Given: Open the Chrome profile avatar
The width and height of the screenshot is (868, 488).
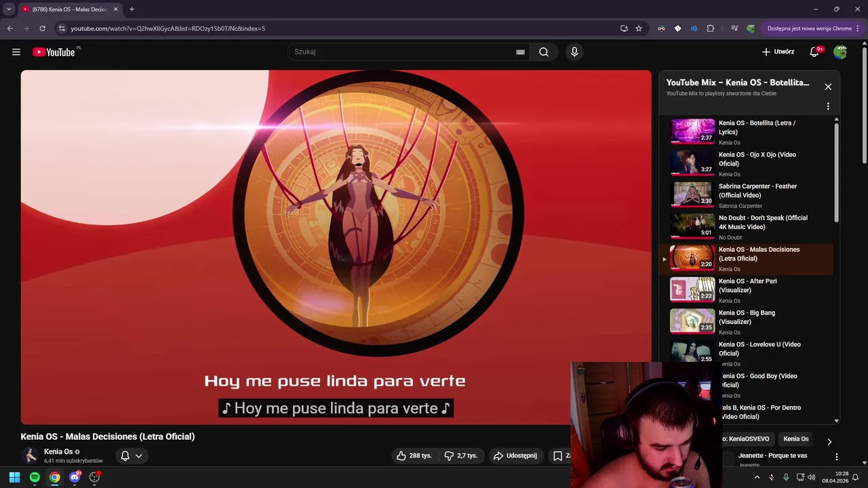Looking at the screenshot, I should point(751,28).
